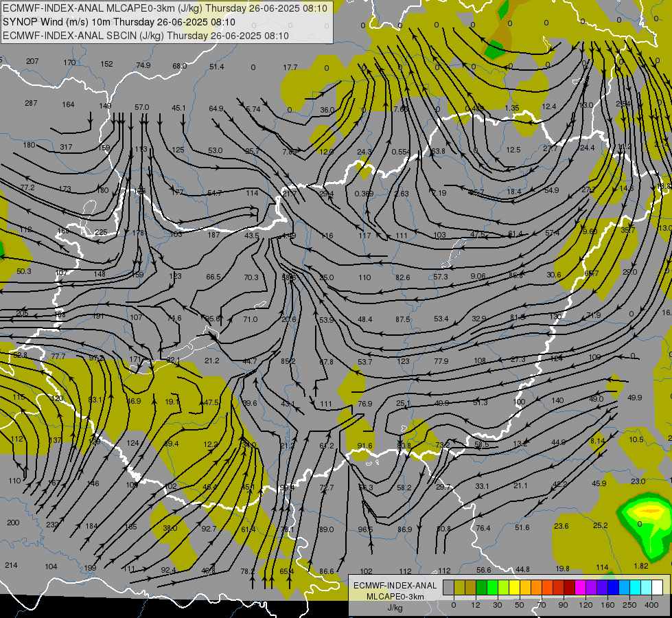Image resolution: width=672 pixels, height=618 pixels.
Task: Click the map value 205
Action: tap(22, 313)
